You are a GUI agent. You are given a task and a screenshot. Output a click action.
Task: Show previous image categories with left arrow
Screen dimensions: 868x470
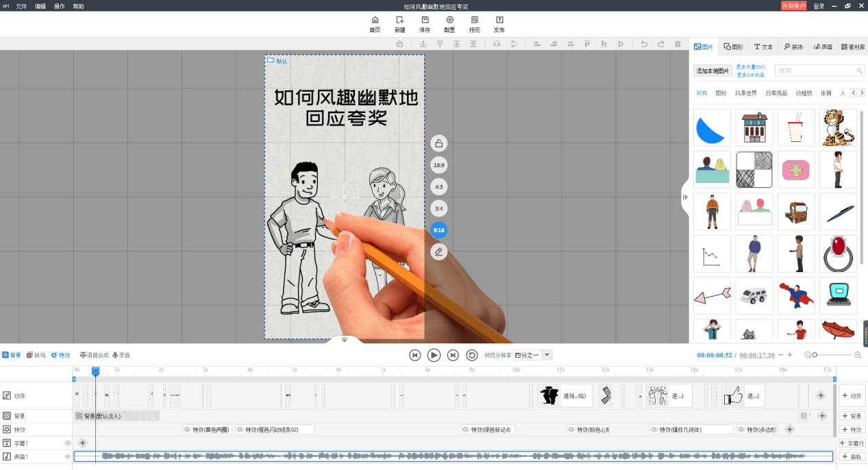point(854,92)
